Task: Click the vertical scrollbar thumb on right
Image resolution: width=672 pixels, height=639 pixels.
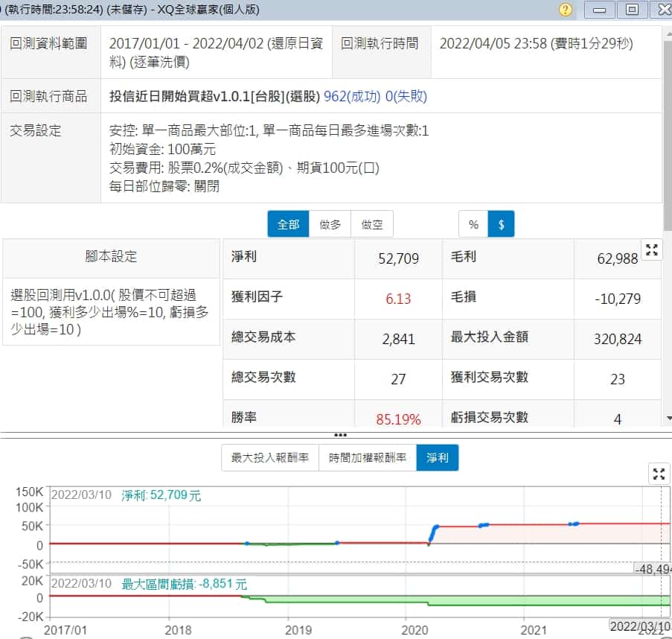Action: click(667, 134)
